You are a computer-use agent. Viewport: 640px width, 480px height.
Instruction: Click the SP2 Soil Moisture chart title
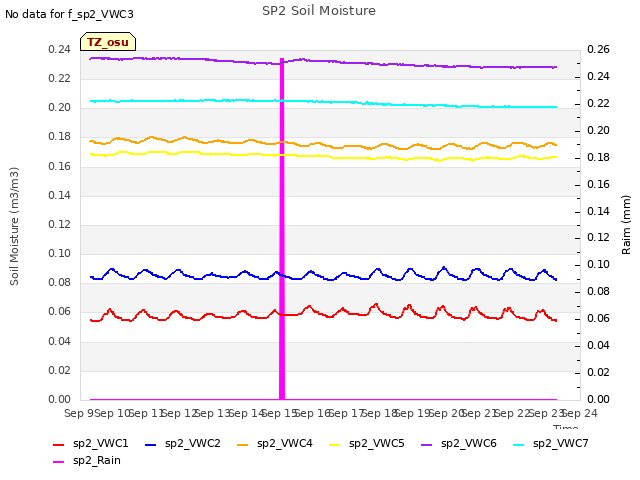point(319,11)
